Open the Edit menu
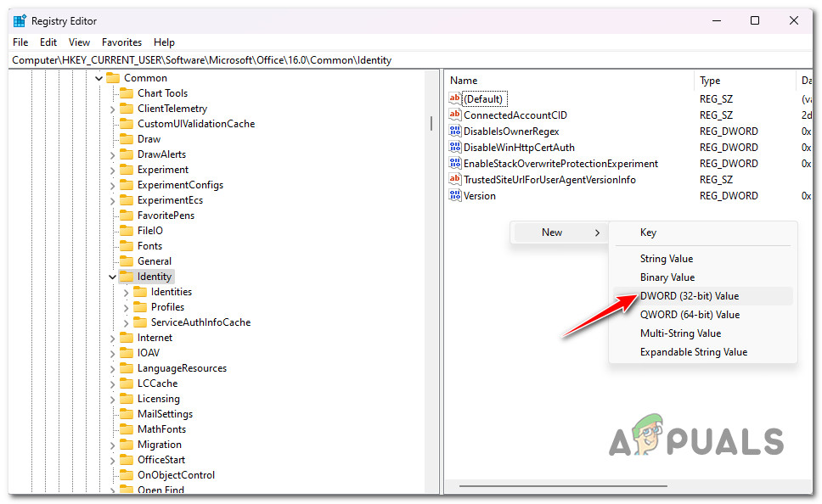 point(48,42)
